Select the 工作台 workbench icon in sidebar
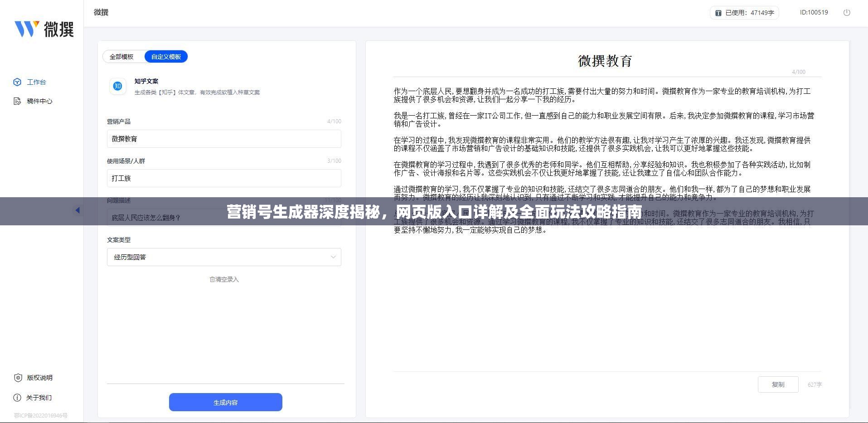 click(x=17, y=82)
